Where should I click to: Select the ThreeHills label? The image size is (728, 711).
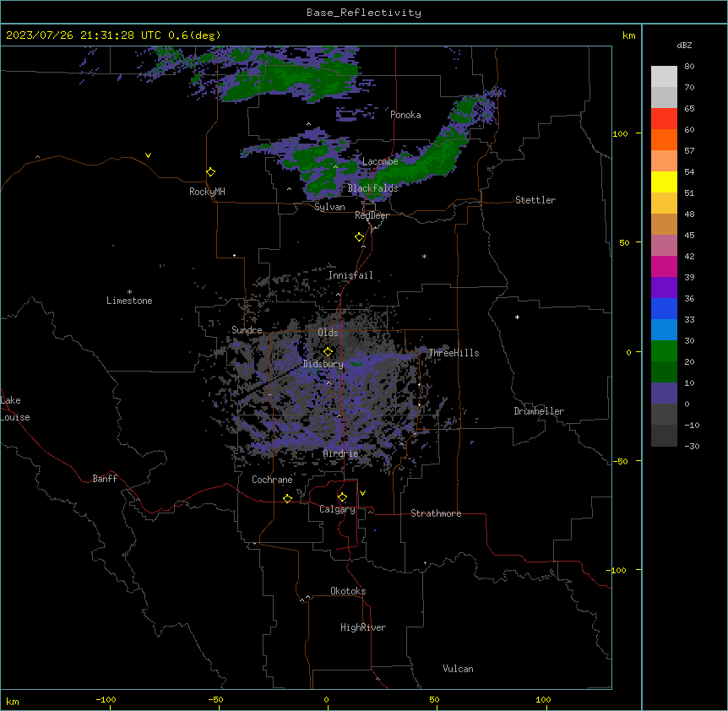click(x=454, y=353)
